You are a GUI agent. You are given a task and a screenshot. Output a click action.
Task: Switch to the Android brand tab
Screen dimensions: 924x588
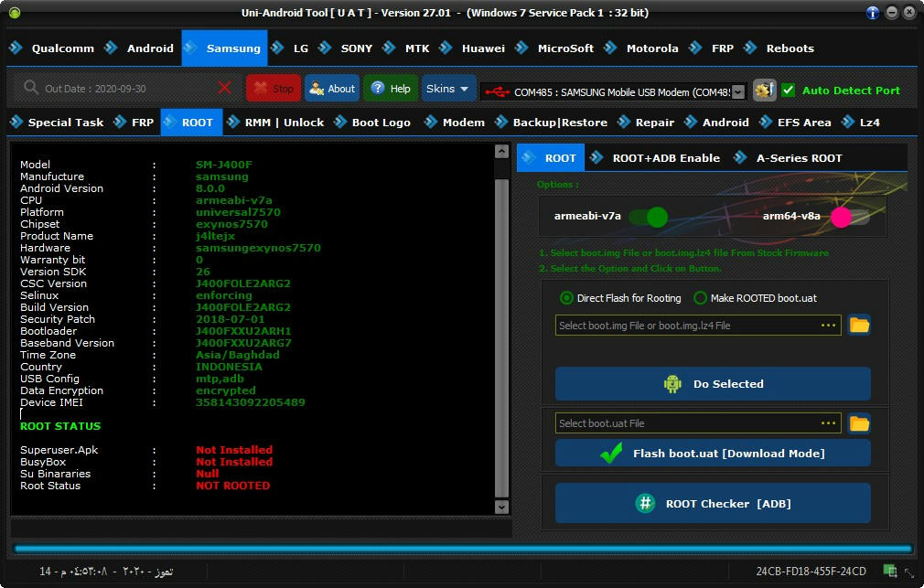[140, 48]
